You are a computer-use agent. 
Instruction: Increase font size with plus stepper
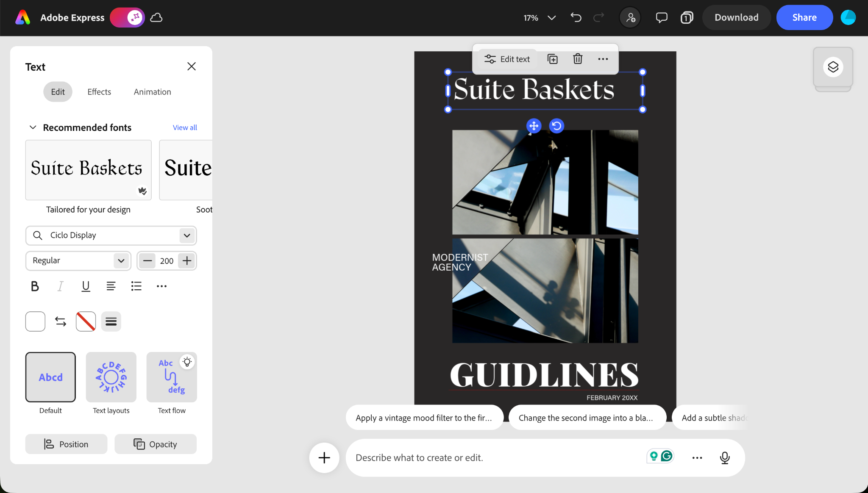click(x=187, y=260)
